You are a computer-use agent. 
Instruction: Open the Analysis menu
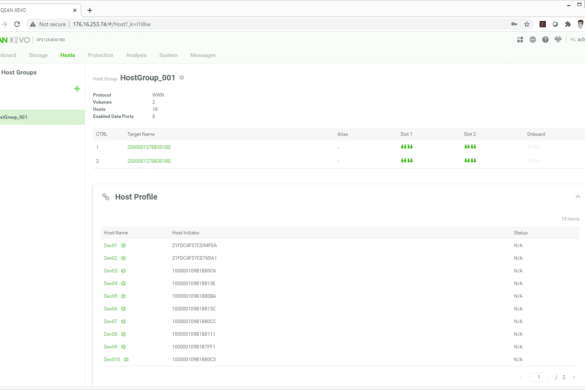click(x=136, y=55)
